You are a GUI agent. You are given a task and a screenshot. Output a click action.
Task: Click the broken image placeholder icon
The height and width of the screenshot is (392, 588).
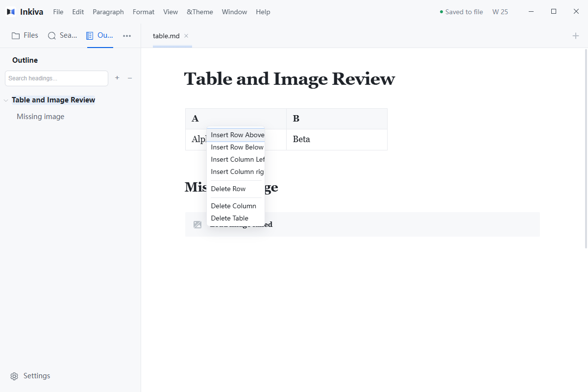pyautogui.click(x=197, y=224)
